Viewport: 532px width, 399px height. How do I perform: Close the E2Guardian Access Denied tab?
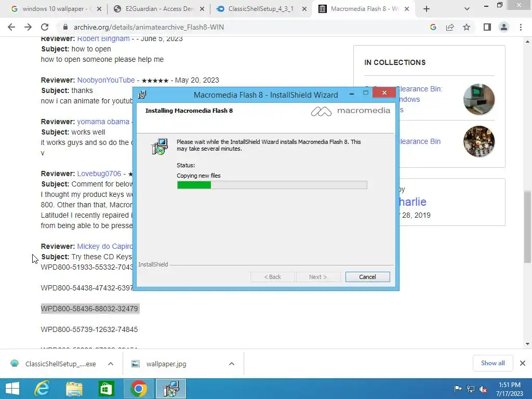pos(202,9)
